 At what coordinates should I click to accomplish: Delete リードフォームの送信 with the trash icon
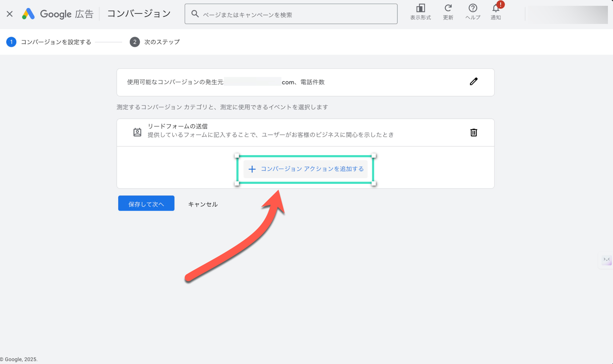click(x=473, y=133)
